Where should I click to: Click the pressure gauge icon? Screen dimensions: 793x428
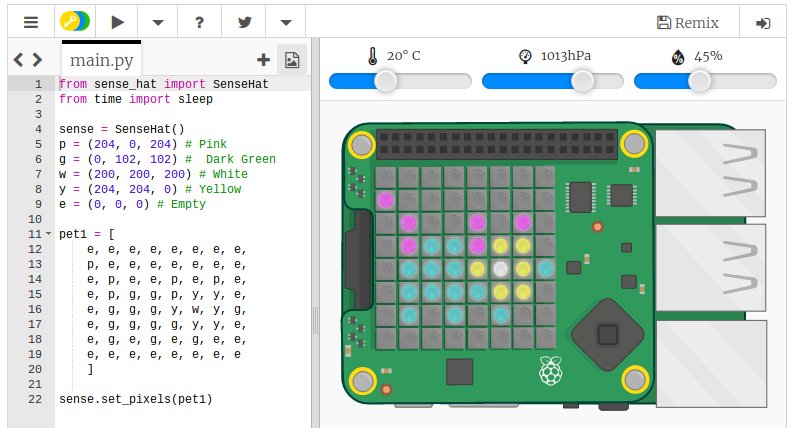point(525,56)
